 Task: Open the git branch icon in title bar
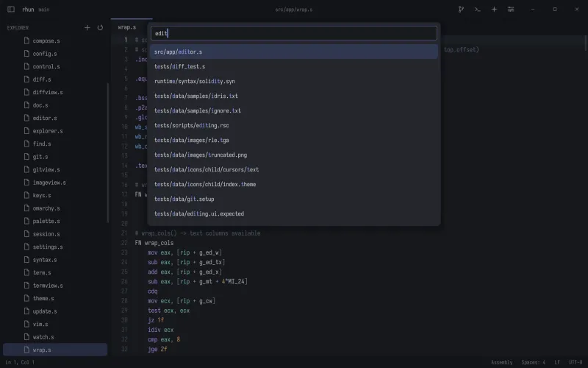click(461, 10)
